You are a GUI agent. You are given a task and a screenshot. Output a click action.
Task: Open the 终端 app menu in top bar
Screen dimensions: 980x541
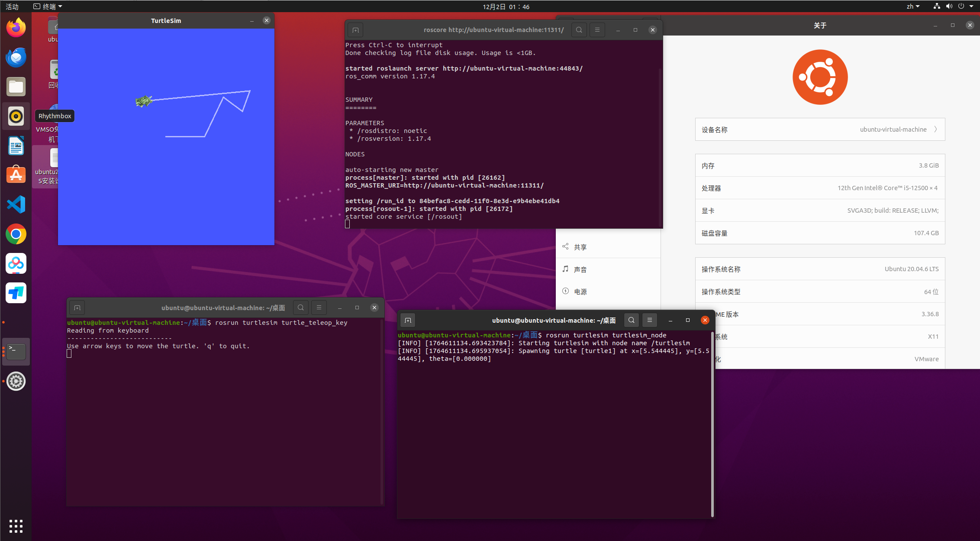(48, 6)
